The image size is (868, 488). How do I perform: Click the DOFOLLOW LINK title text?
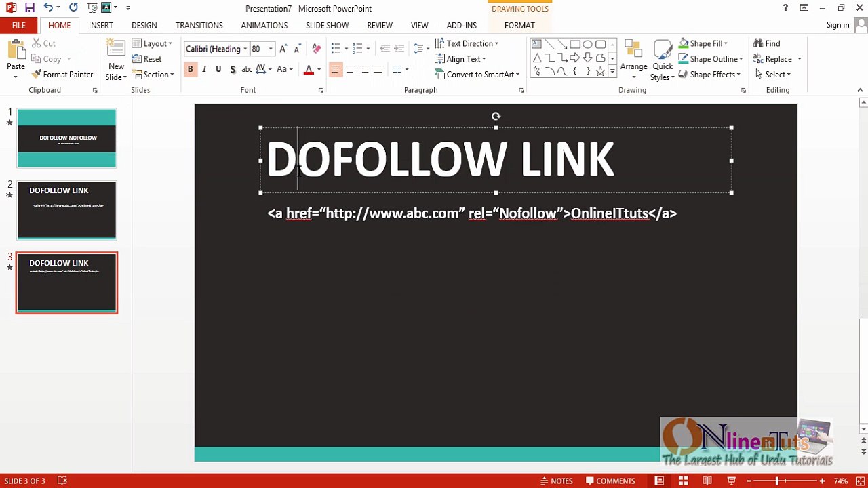click(x=440, y=160)
